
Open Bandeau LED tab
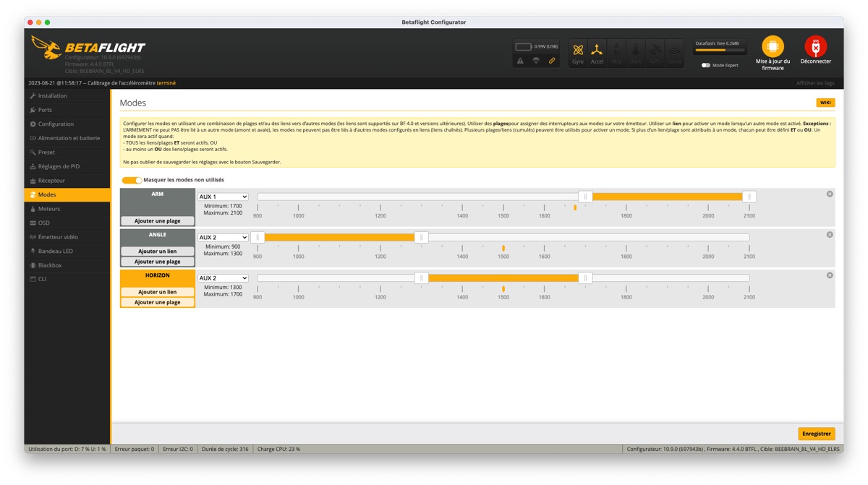click(x=67, y=251)
